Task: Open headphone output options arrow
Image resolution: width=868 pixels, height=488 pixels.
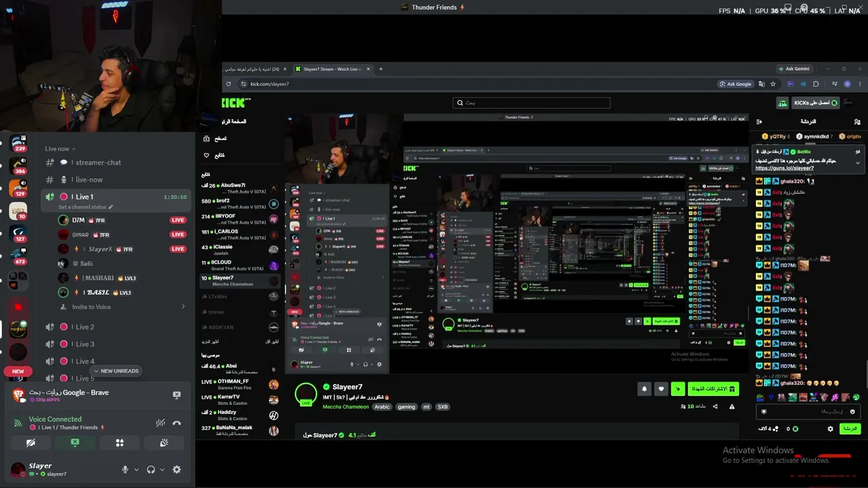Action: [x=162, y=470]
